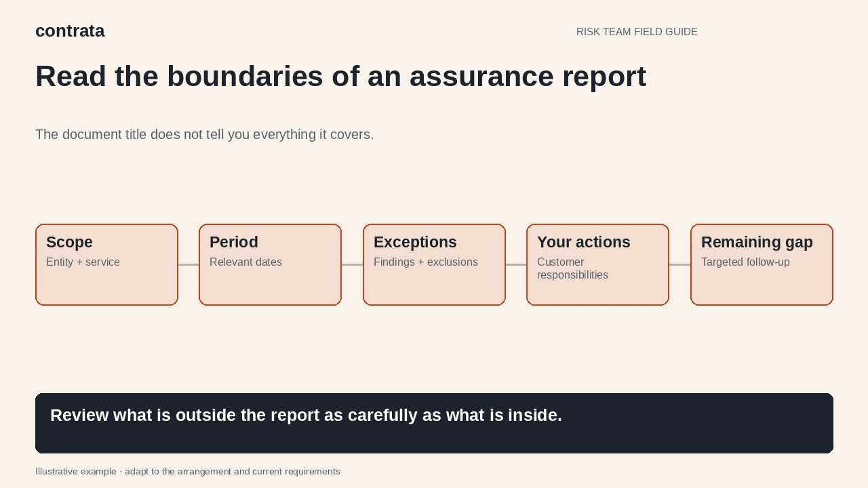Open the Scope step card
Screen dimensions: 868x488
106,264
